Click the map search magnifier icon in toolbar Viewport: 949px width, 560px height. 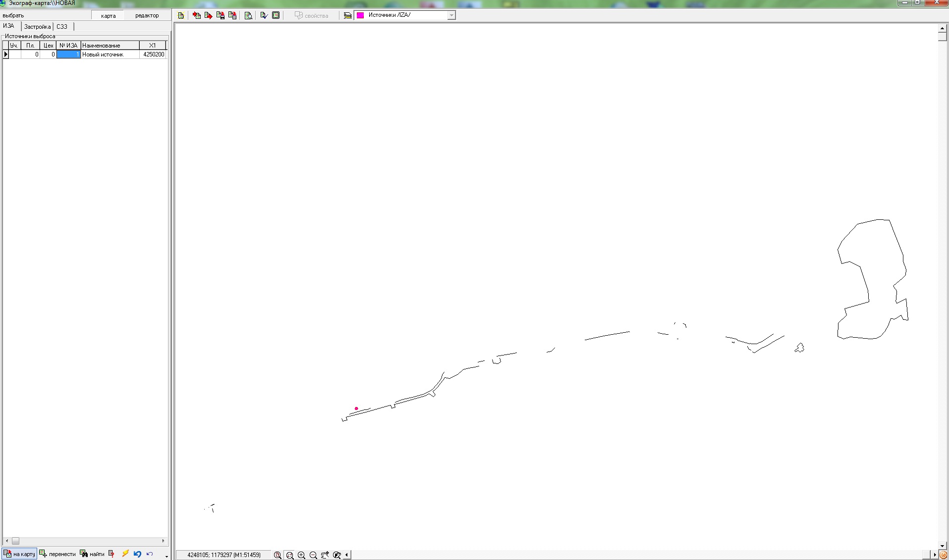pos(248,15)
